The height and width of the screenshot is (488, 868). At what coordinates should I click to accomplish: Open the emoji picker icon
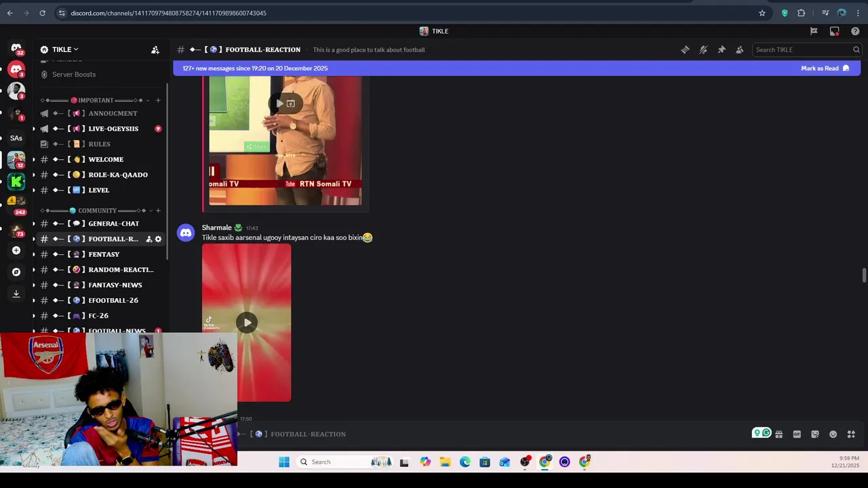pos(833,434)
